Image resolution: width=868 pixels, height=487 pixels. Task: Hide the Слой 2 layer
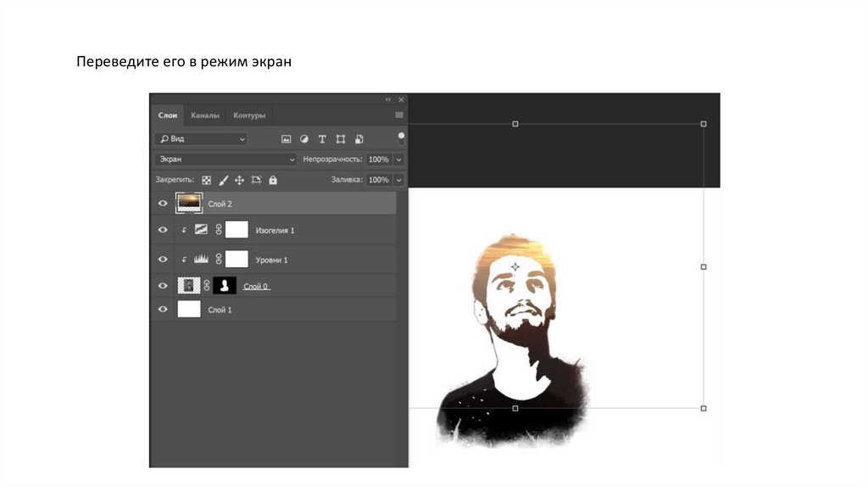163,204
